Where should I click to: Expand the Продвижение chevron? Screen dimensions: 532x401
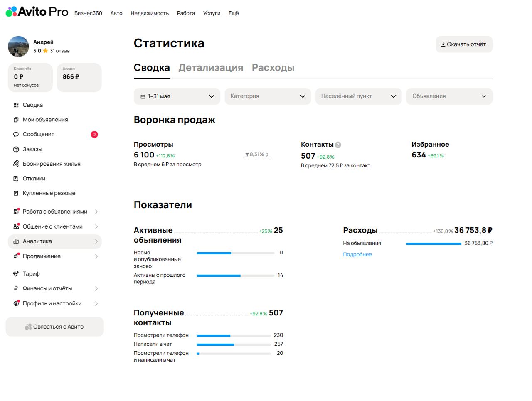click(96, 256)
